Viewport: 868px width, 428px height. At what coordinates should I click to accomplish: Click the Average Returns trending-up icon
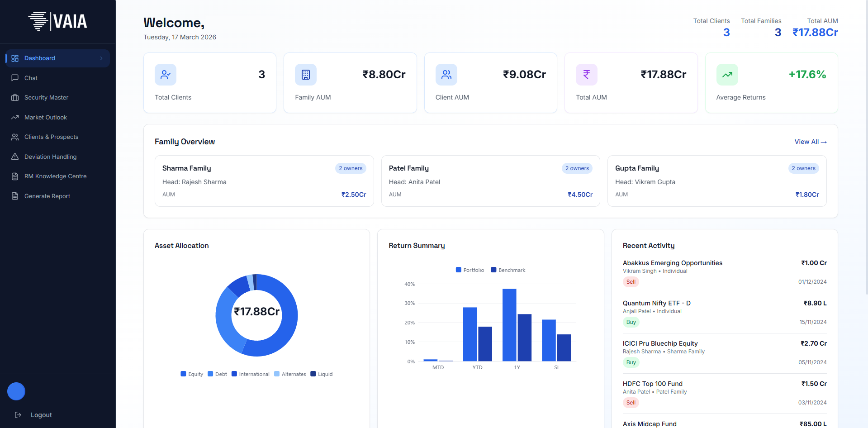pos(727,75)
